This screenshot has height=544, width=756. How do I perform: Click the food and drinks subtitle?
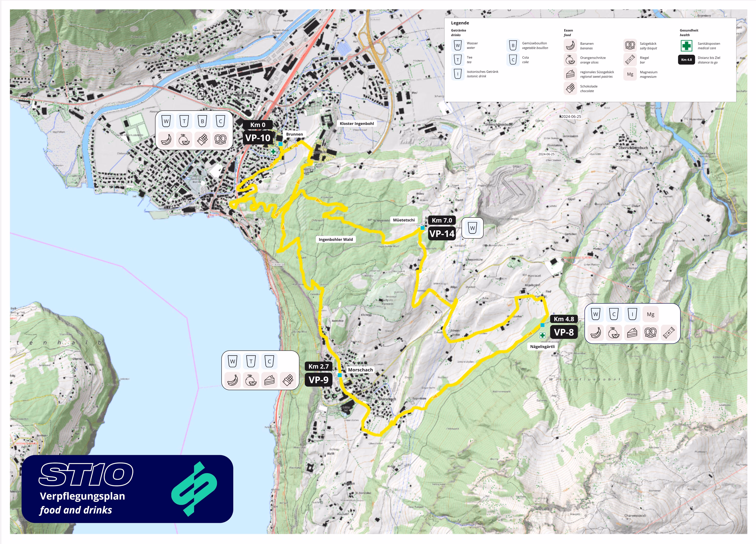[x=76, y=510]
